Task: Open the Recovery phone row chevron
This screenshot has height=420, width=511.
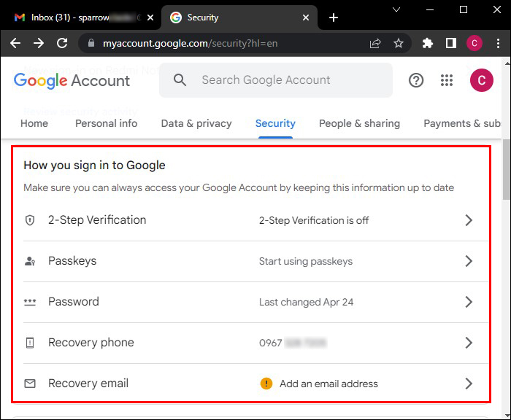Action: 469,343
